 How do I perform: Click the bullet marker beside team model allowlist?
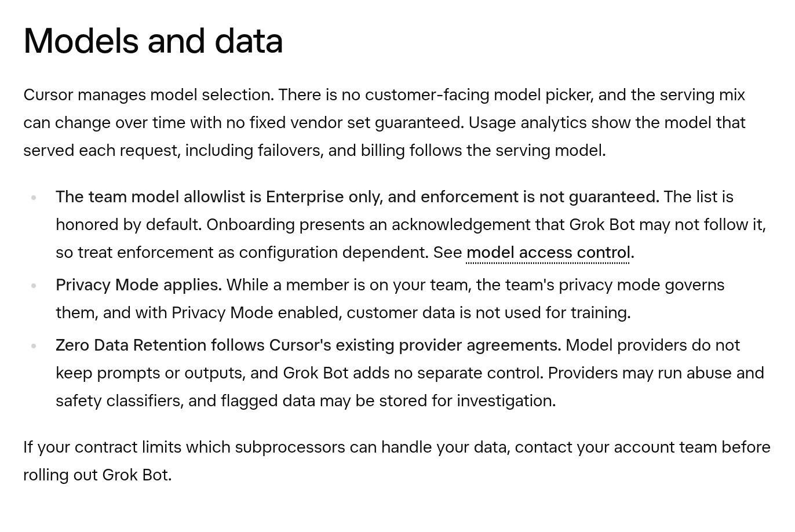(34, 198)
